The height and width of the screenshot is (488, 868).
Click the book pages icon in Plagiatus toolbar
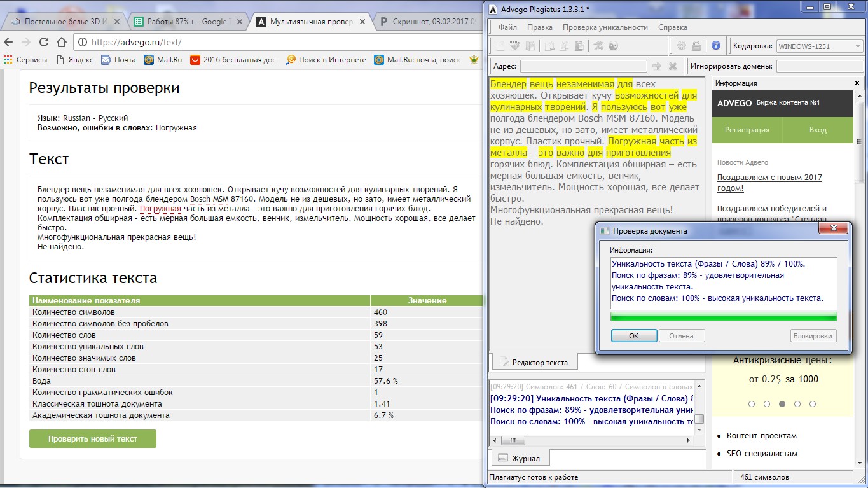[x=530, y=46]
